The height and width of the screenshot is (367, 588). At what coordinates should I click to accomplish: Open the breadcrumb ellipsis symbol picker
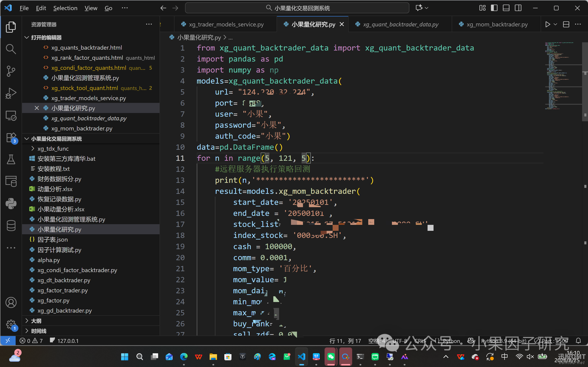pos(231,37)
